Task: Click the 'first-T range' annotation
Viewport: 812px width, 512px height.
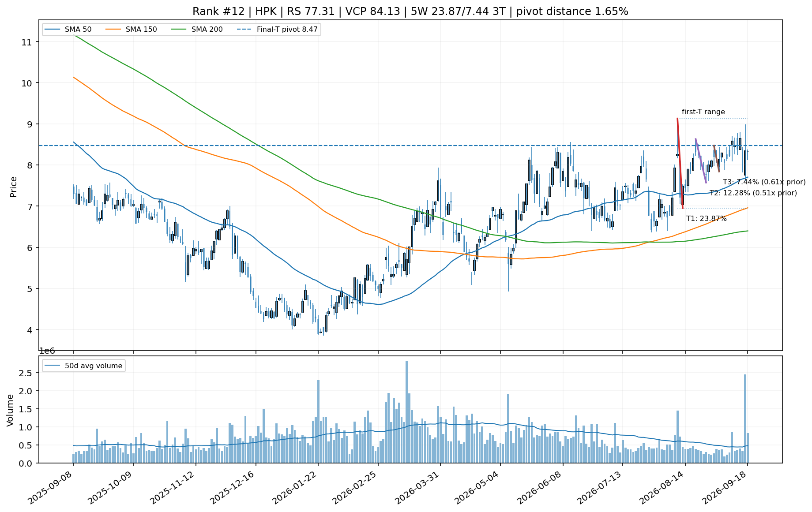Action: (x=703, y=112)
